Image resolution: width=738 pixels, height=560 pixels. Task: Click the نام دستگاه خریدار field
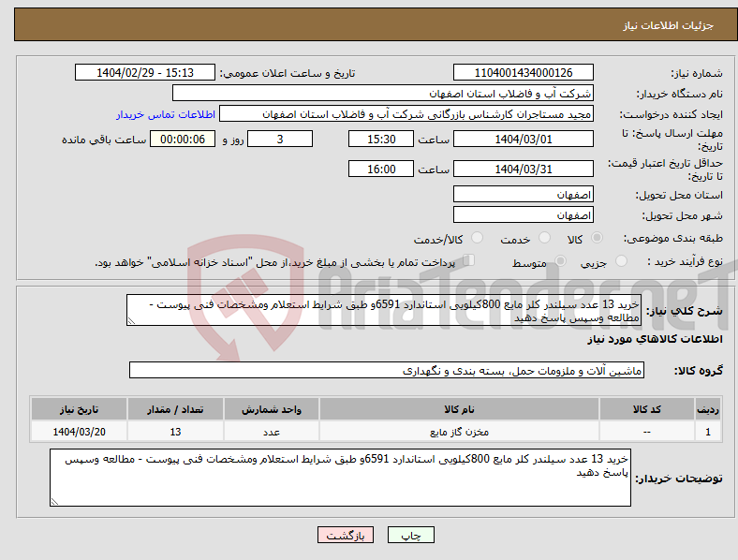383,93
